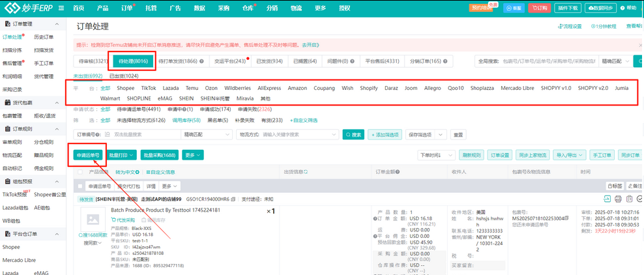This screenshot has height=275, width=644.
Task: Click the gear icon next to 转为中文
Action: (138, 172)
